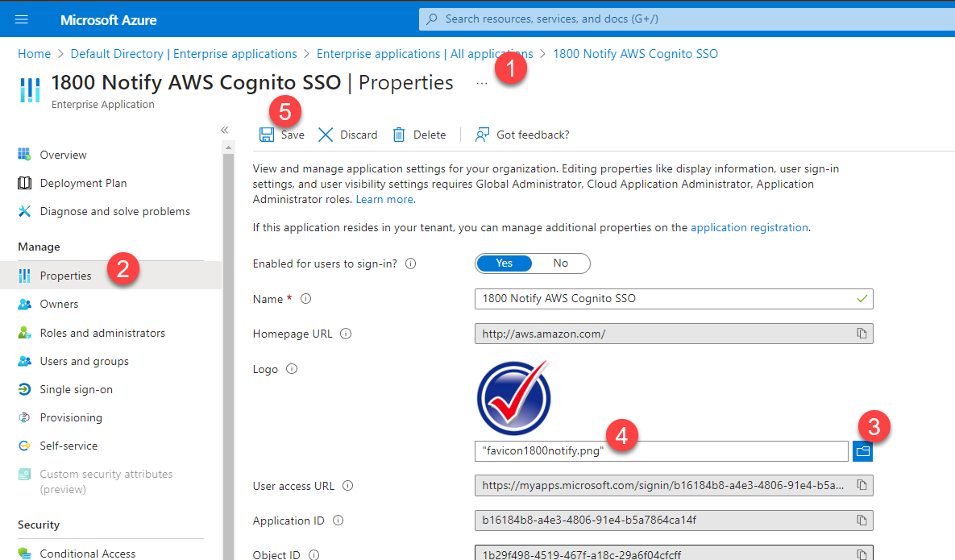The width and height of the screenshot is (955, 560).
Task: Open Owners in the sidebar
Action: (x=59, y=304)
